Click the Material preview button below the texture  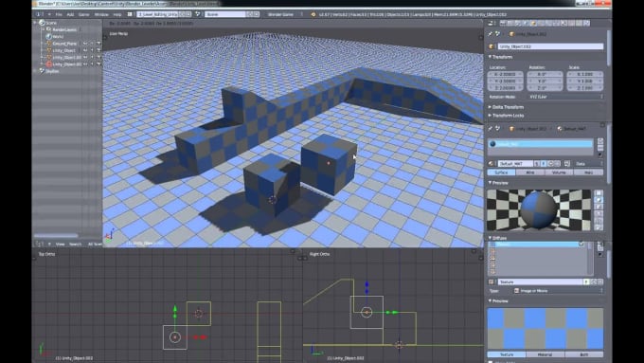point(545,354)
